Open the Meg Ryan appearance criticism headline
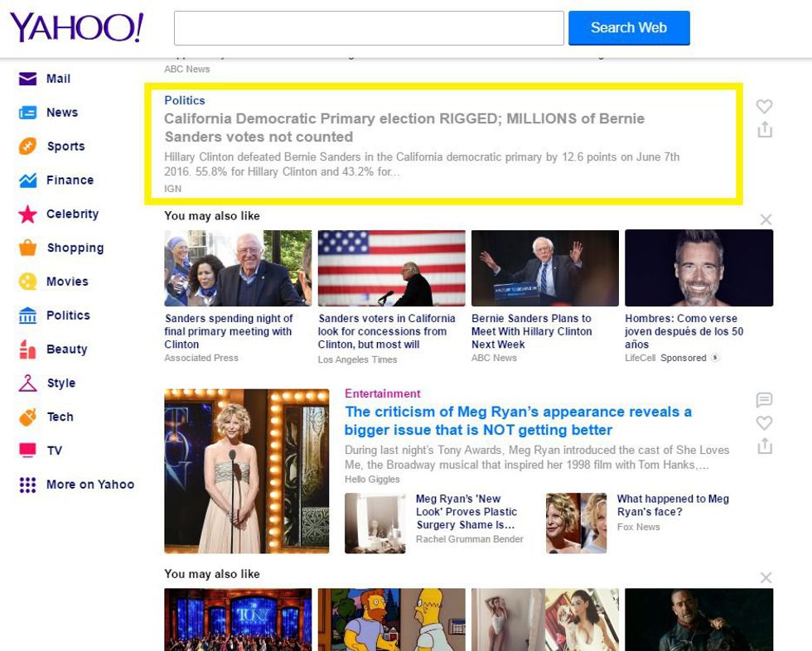The image size is (812, 651). click(x=518, y=421)
